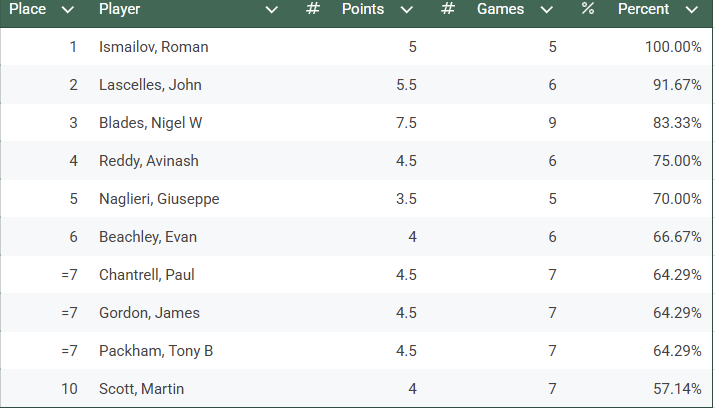Open the Percent column dropdown chevron

click(692, 10)
